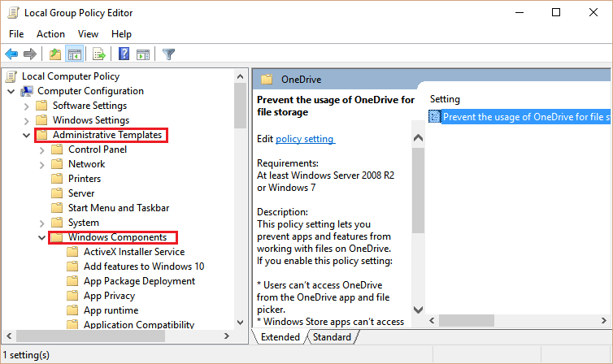Click the Forward arrow toolbar icon
The height and width of the screenshot is (364, 613).
click(x=30, y=54)
